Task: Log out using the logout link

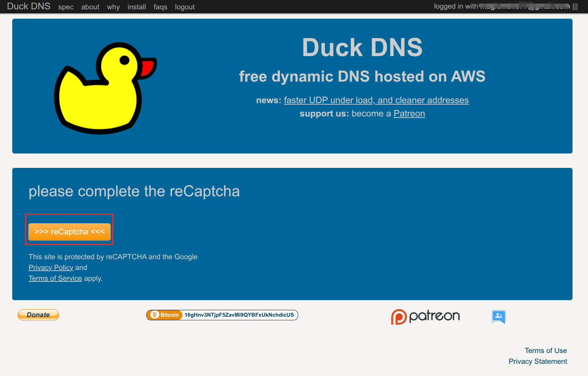Action: click(x=185, y=7)
